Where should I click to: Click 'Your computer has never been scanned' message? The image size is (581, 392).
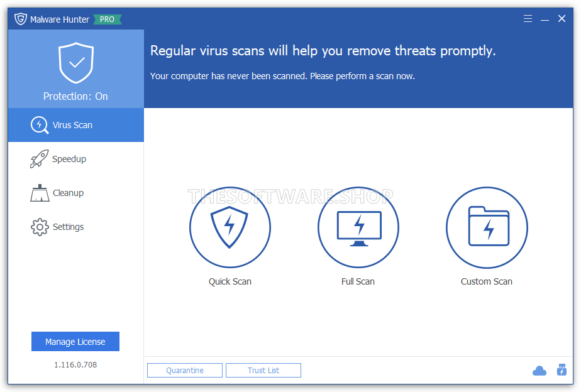pos(282,76)
